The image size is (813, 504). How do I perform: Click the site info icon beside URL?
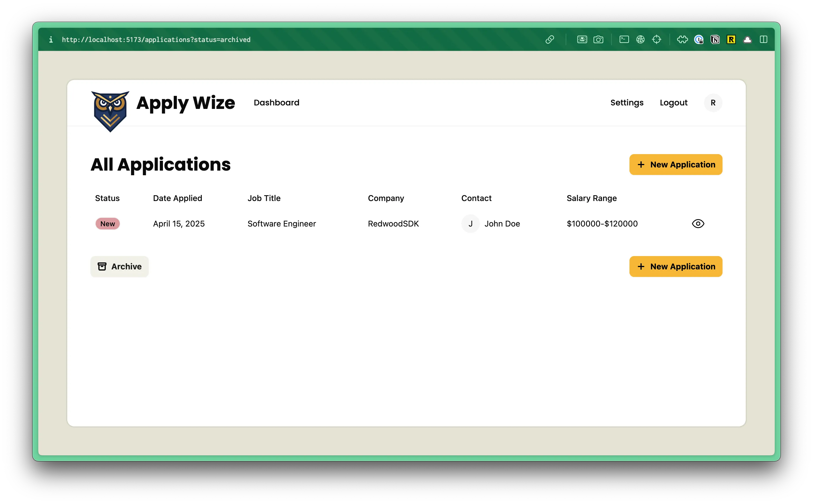[x=51, y=40]
